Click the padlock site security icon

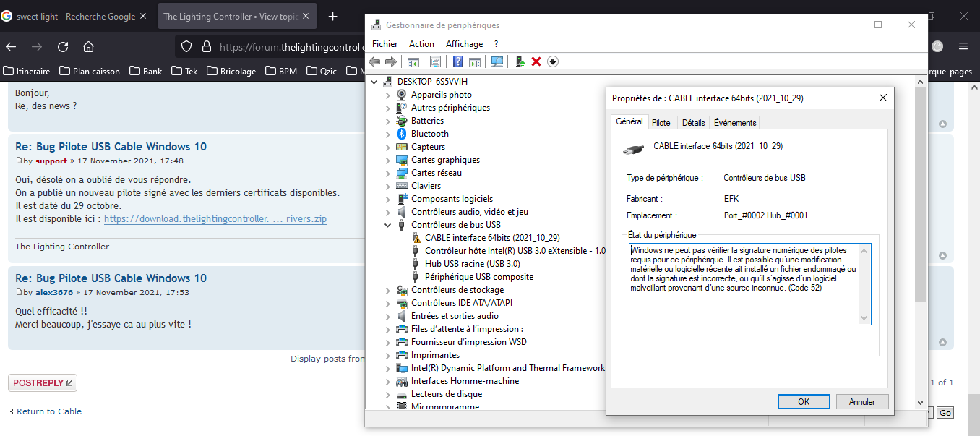coord(207,46)
